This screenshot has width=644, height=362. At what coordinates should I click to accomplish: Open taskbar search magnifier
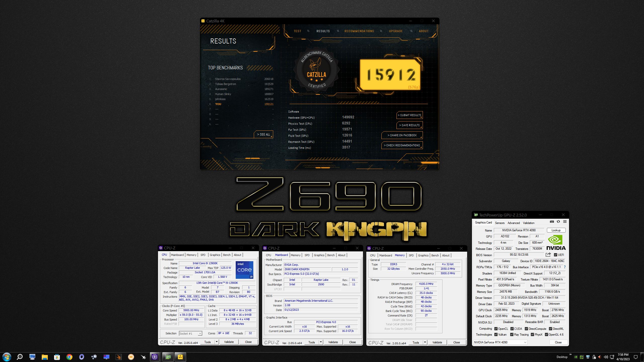tap(20, 357)
